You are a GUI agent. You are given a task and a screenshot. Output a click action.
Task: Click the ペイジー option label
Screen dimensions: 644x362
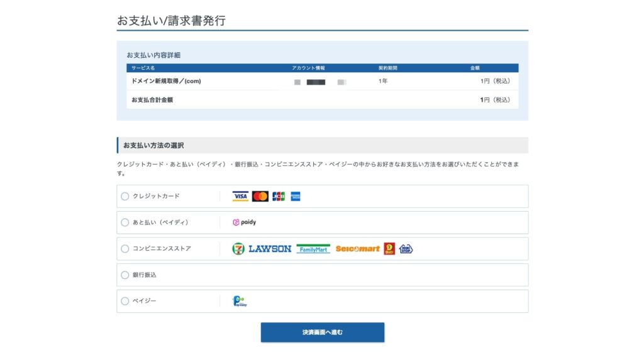144,301
